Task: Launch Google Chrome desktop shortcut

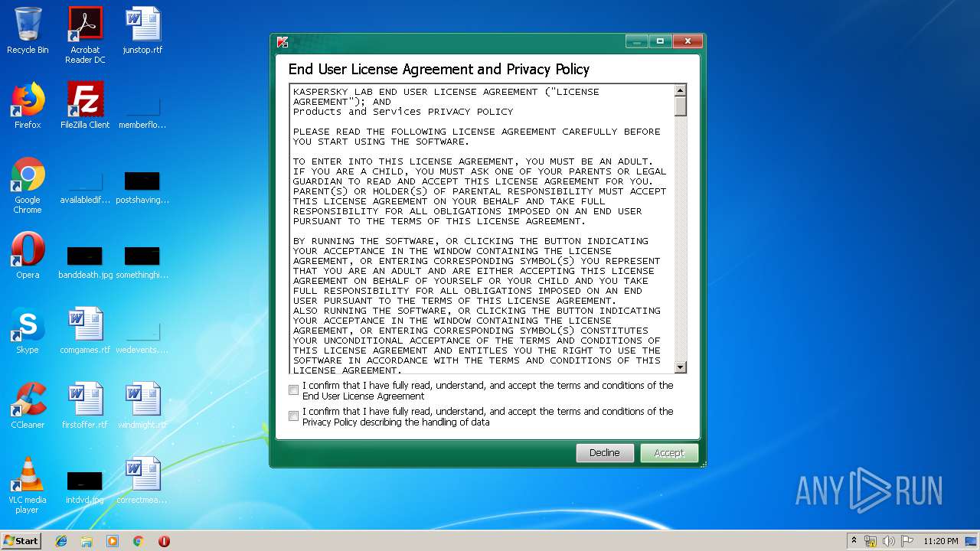Action: (x=28, y=185)
